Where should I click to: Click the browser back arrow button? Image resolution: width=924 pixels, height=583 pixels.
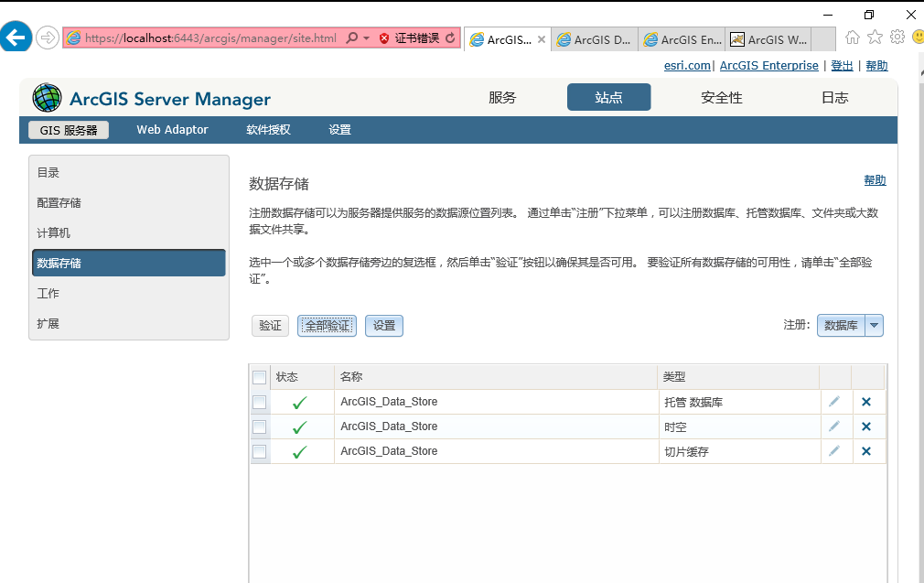point(15,38)
